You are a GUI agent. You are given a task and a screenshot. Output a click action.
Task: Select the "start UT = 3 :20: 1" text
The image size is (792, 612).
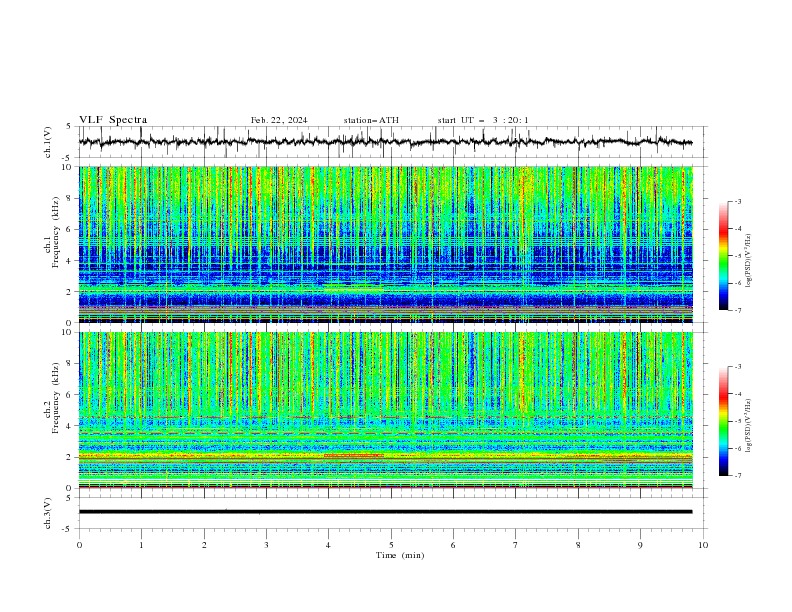pyautogui.click(x=483, y=120)
